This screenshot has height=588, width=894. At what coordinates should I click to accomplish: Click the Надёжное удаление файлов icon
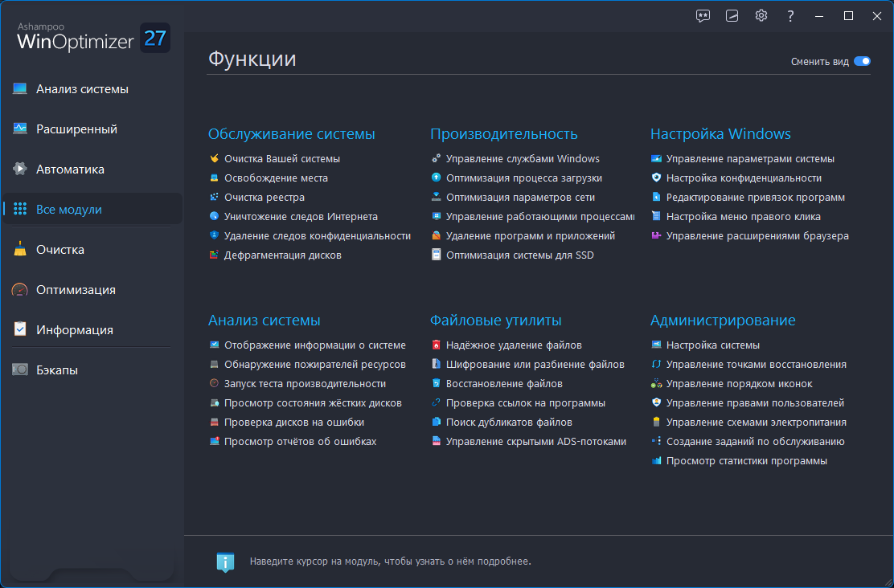(437, 345)
